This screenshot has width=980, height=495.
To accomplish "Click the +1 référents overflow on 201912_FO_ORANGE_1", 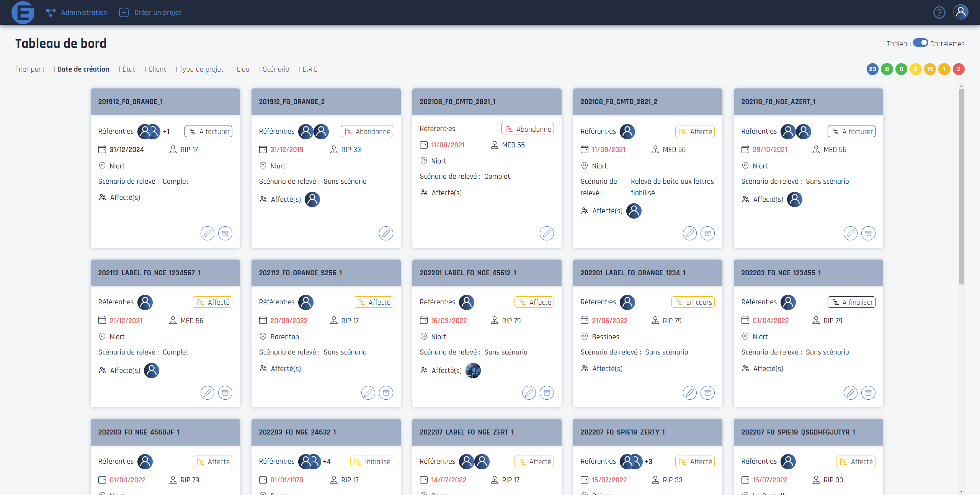I will (x=166, y=132).
